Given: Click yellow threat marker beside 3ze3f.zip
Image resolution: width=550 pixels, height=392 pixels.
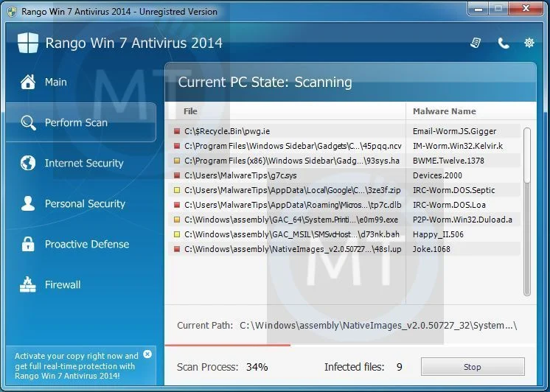Looking at the screenshot, I should point(177,190).
